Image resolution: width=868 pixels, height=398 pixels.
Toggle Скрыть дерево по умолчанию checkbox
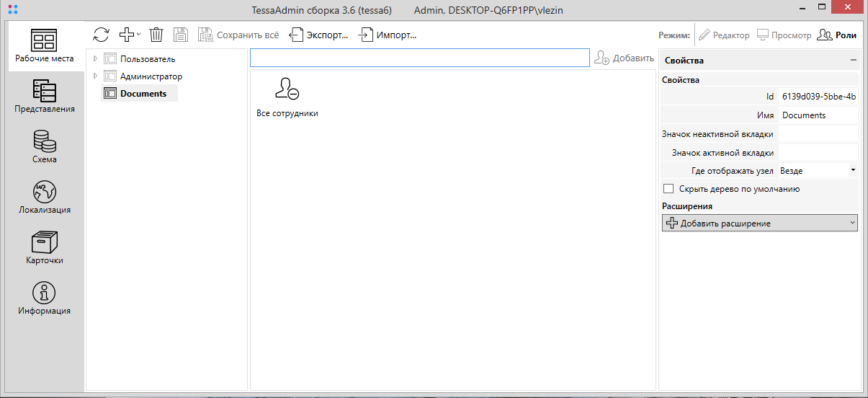coord(668,189)
